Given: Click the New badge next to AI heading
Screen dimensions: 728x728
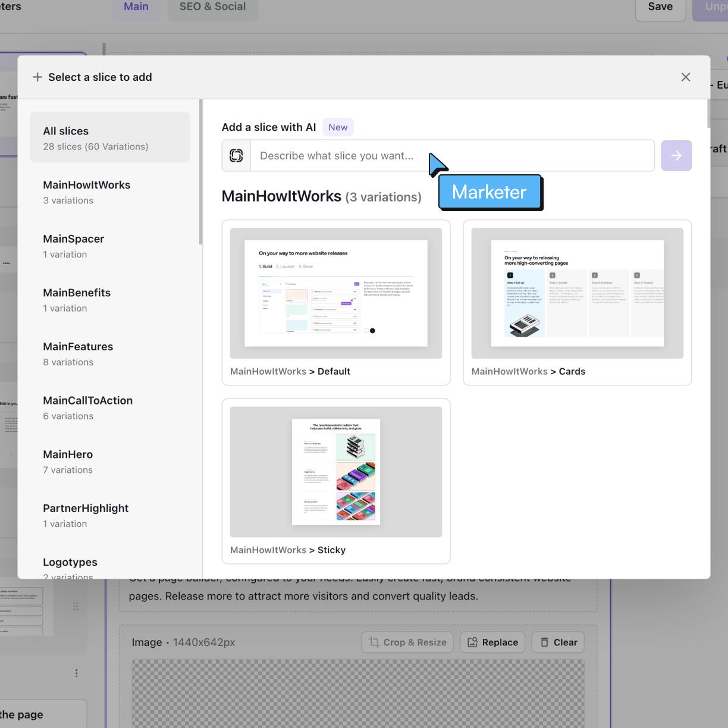Looking at the screenshot, I should click(x=338, y=127).
